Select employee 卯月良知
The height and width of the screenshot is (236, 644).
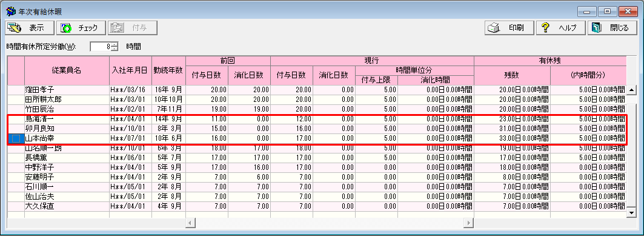pos(67,129)
